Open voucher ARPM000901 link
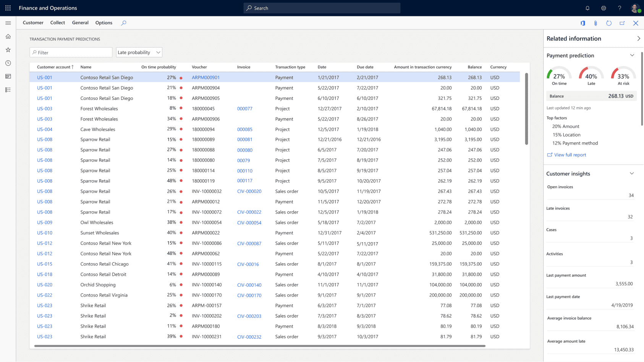Screen dimensions: 644x362 pos(205,77)
